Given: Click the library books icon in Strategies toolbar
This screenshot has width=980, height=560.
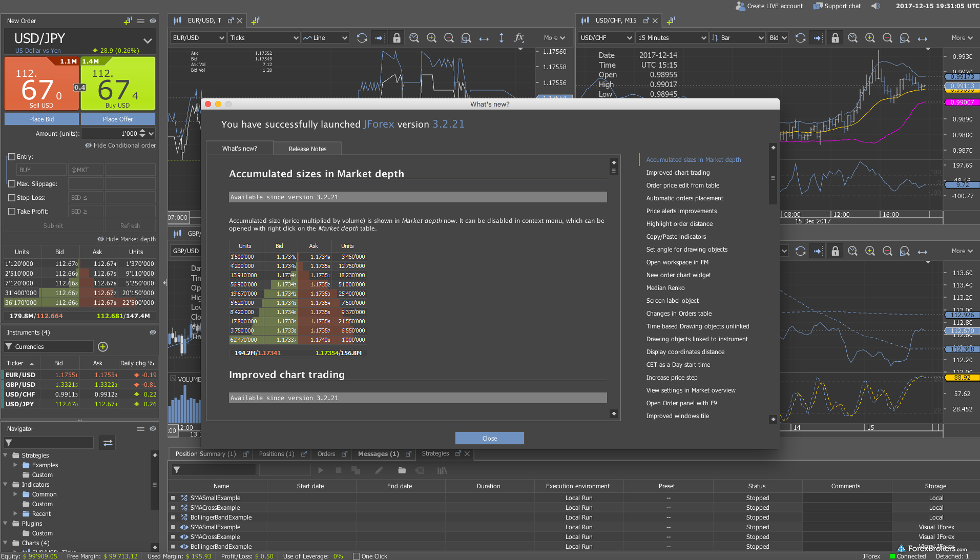Looking at the screenshot, I should (x=442, y=470).
